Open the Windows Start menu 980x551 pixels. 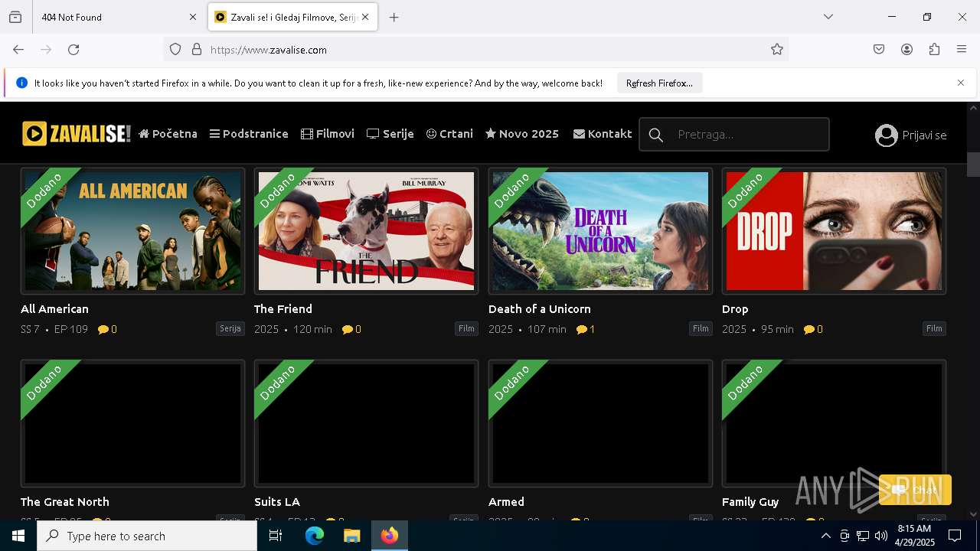pyautogui.click(x=18, y=536)
